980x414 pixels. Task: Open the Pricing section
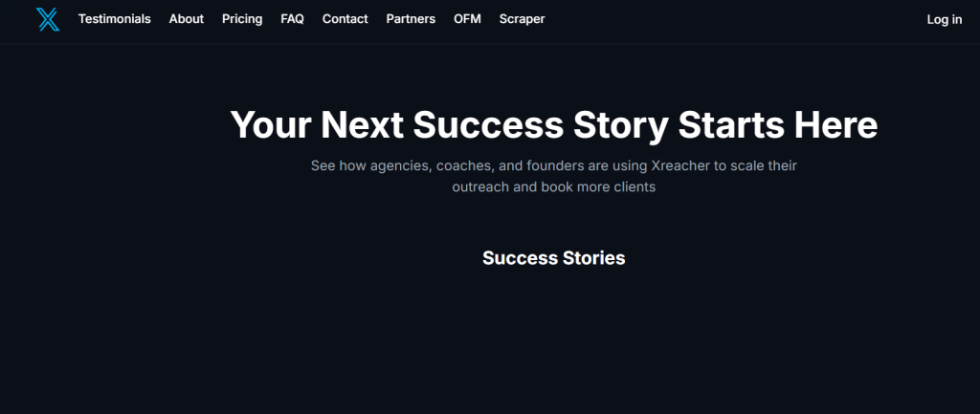242,19
